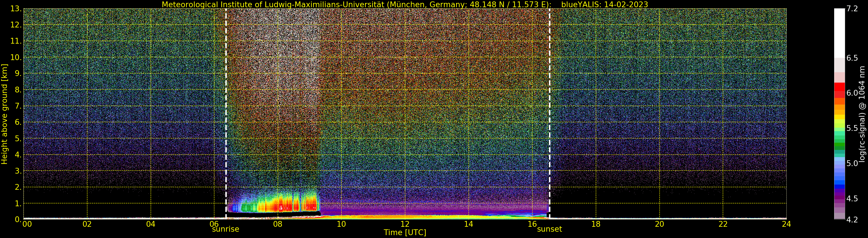This screenshot has height=238, width=868.
Task: Click the 7.2 value on colorbar
Action: coord(852,9)
